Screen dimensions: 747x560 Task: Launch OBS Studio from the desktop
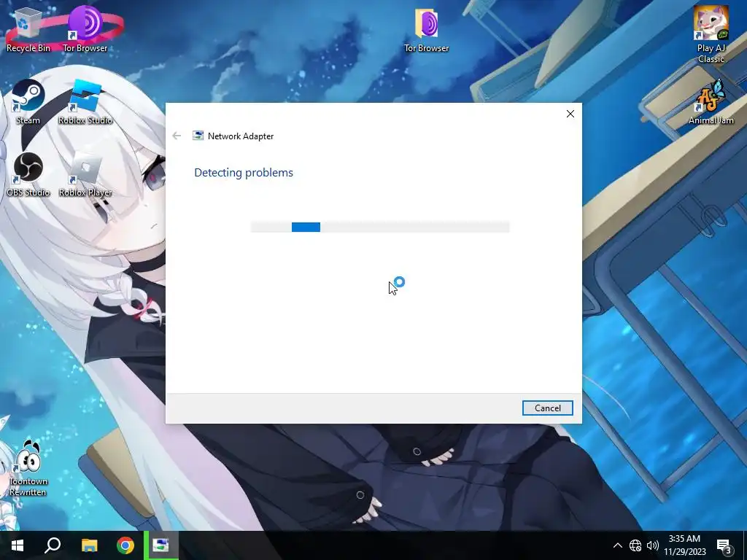pyautogui.click(x=28, y=175)
